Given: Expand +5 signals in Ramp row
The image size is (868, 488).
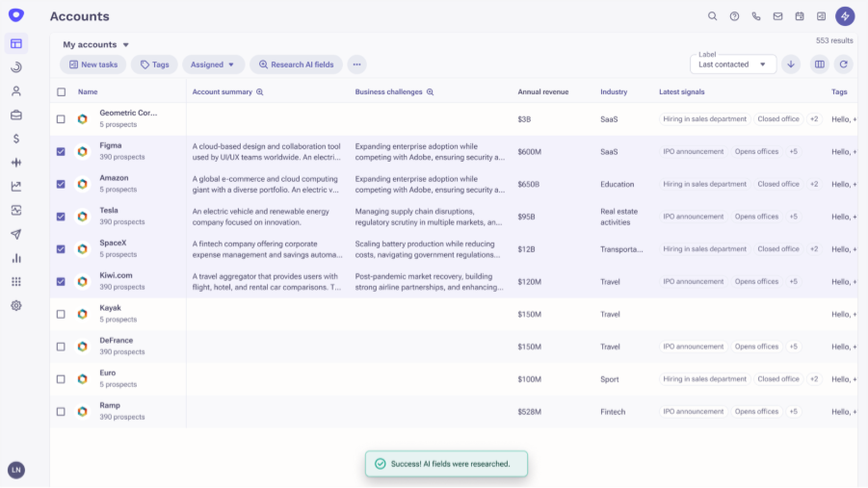Looking at the screenshot, I should [793, 411].
